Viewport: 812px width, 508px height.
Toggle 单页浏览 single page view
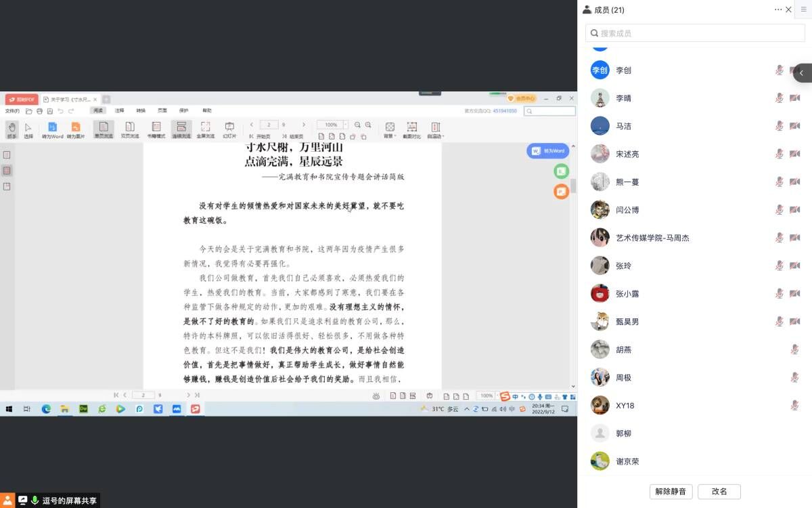104,129
